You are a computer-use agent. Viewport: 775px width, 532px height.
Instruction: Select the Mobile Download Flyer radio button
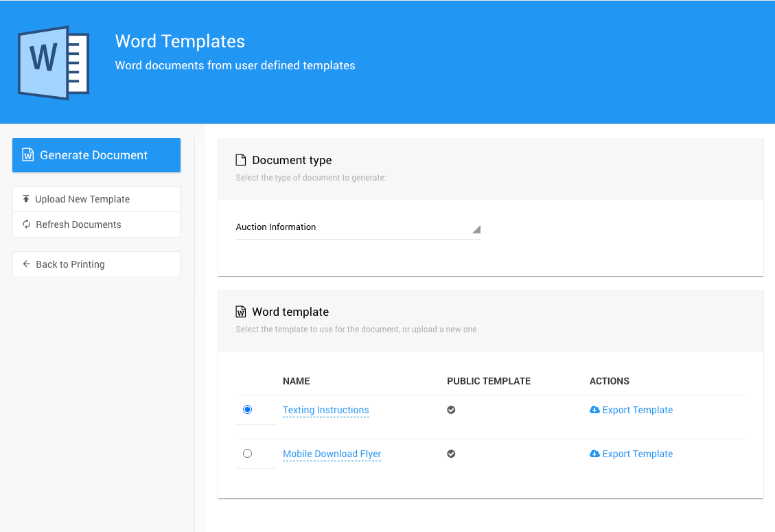click(x=248, y=454)
